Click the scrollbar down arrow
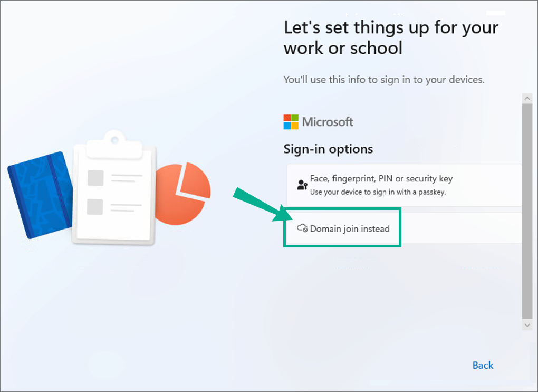 tap(527, 324)
